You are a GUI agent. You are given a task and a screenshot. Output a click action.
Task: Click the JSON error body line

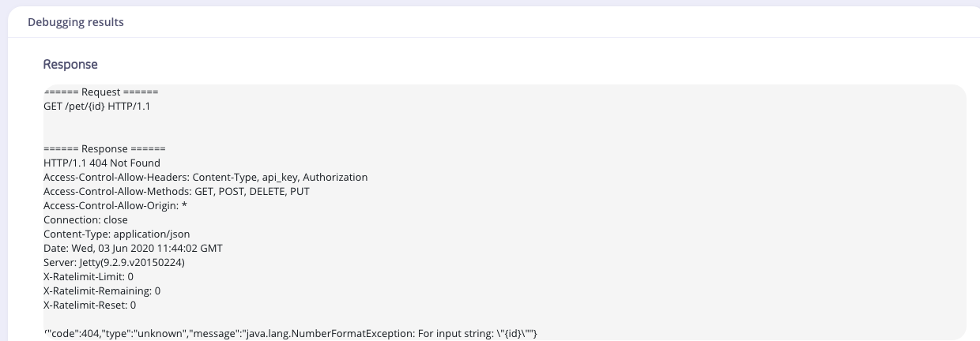(x=291, y=335)
